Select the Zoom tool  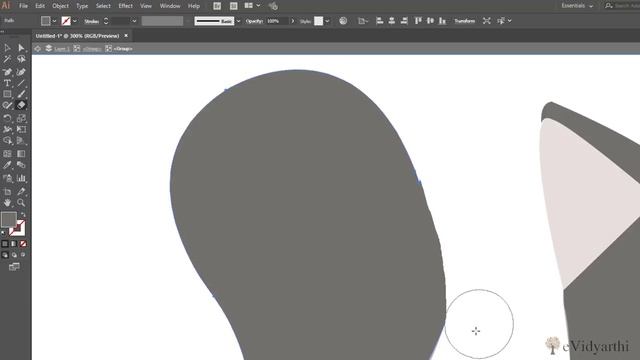[x=21, y=202]
